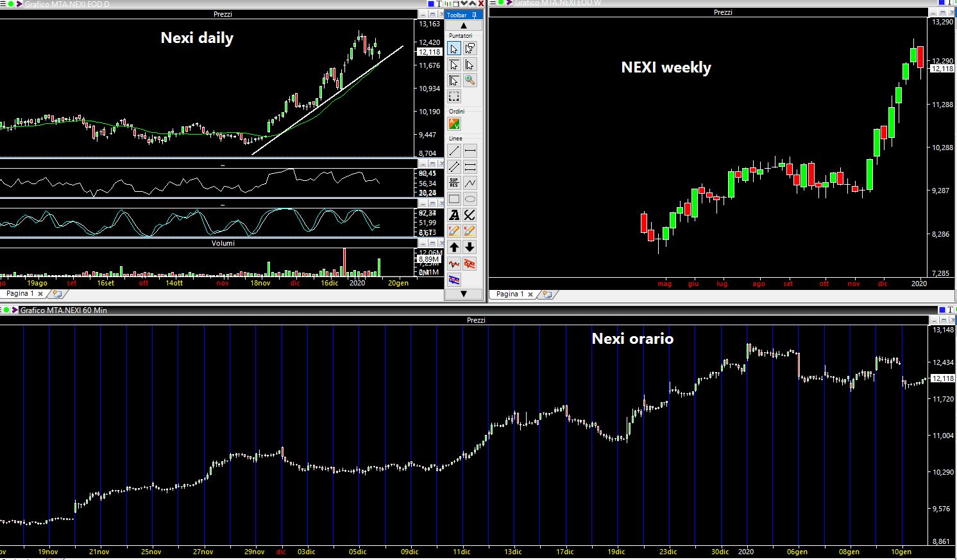
Task: Select the text annotation A tool
Action: (x=454, y=215)
